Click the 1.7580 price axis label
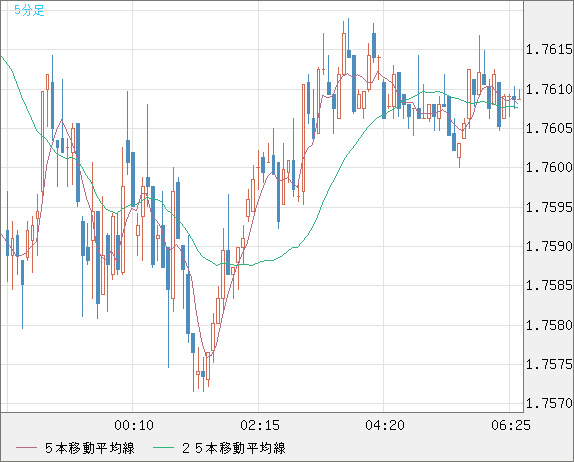This screenshot has height=462, width=574. 549,325
